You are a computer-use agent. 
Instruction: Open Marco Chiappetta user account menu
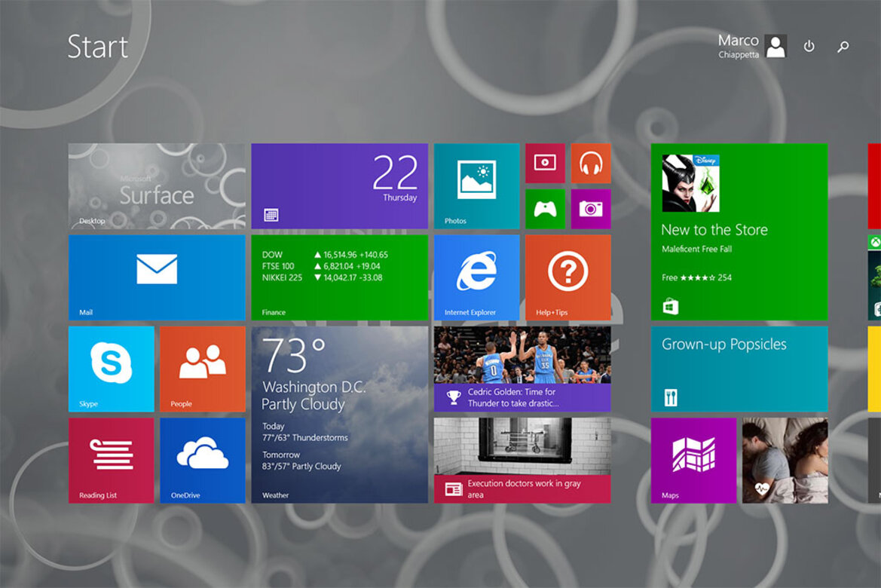(752, 46)
